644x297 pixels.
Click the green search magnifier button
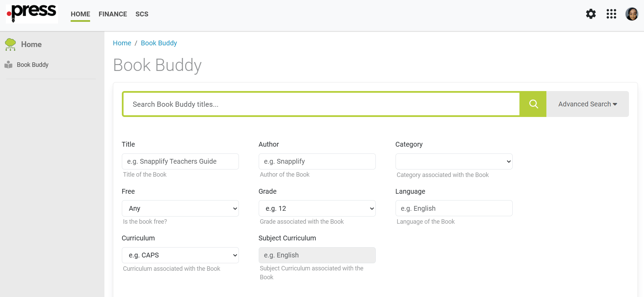coord(533,104)
